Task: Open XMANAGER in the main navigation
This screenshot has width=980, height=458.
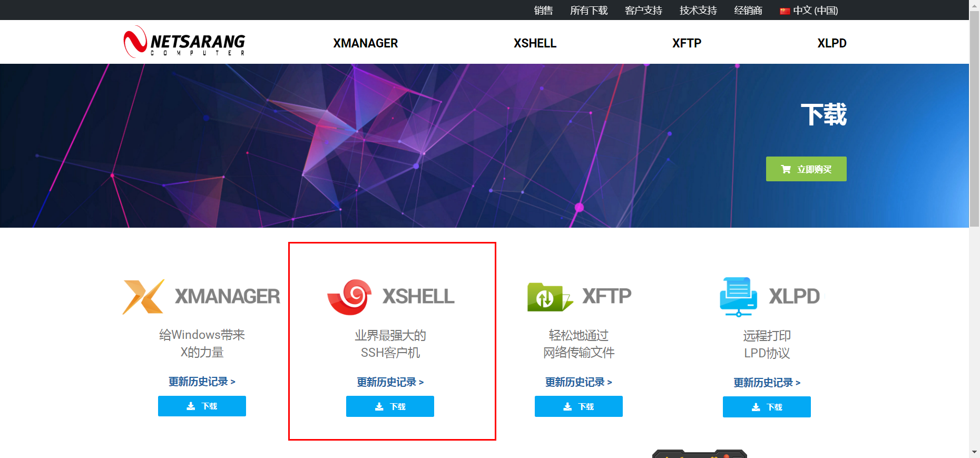Action: coord(365,43)
